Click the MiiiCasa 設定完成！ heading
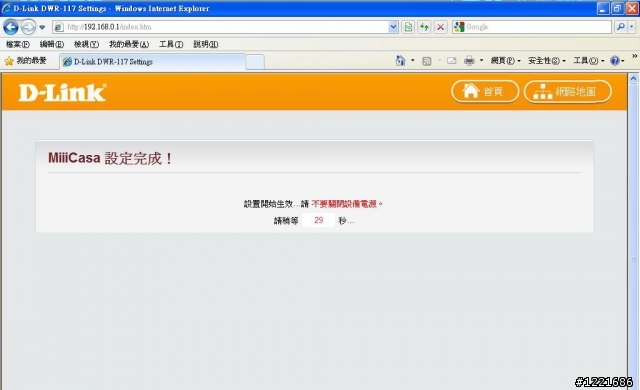 [110, 158]
